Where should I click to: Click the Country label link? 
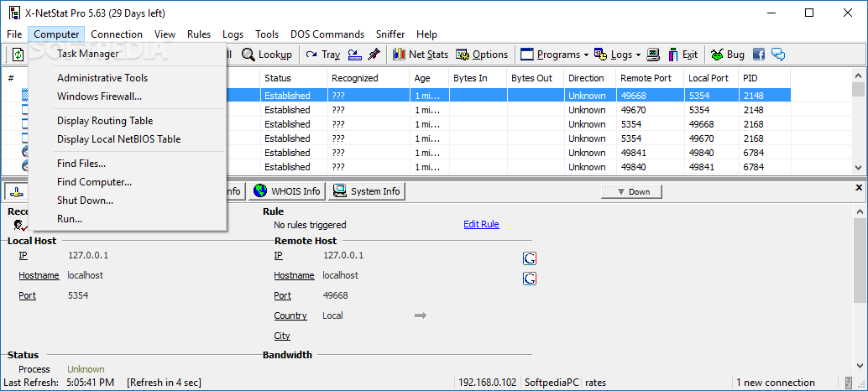coord(290,315)
